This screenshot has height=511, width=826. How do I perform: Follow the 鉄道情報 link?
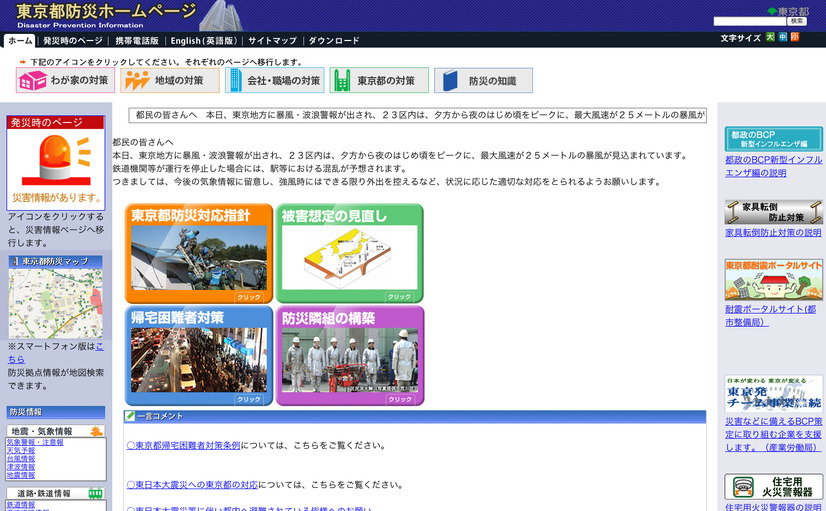(x=21, y=505)
